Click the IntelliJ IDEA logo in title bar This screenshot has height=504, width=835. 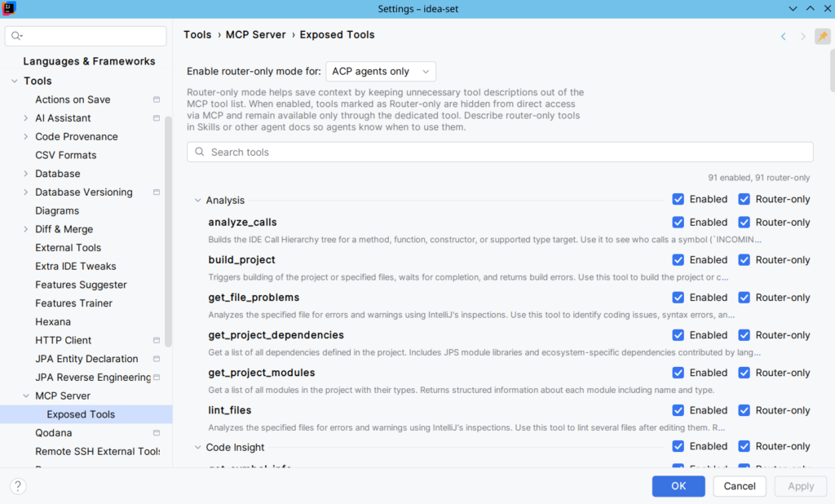pos(9,8)
